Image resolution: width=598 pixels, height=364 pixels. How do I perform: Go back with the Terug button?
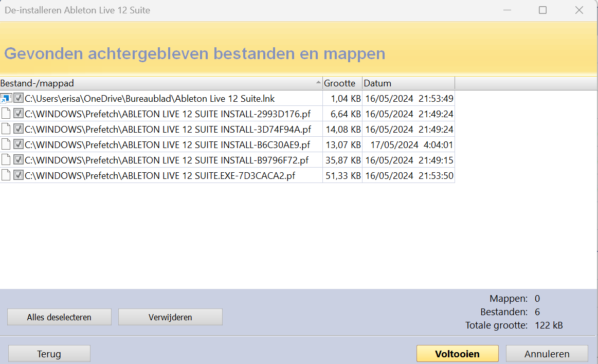pos(49,354)
